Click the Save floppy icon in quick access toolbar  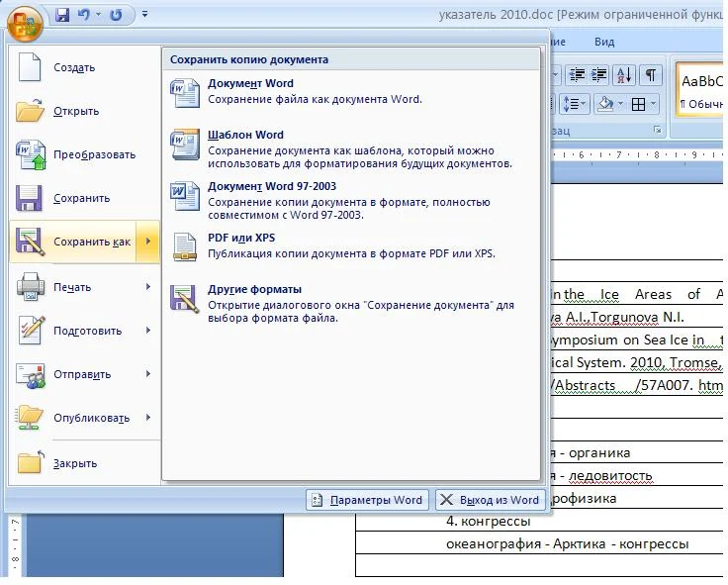61,15
